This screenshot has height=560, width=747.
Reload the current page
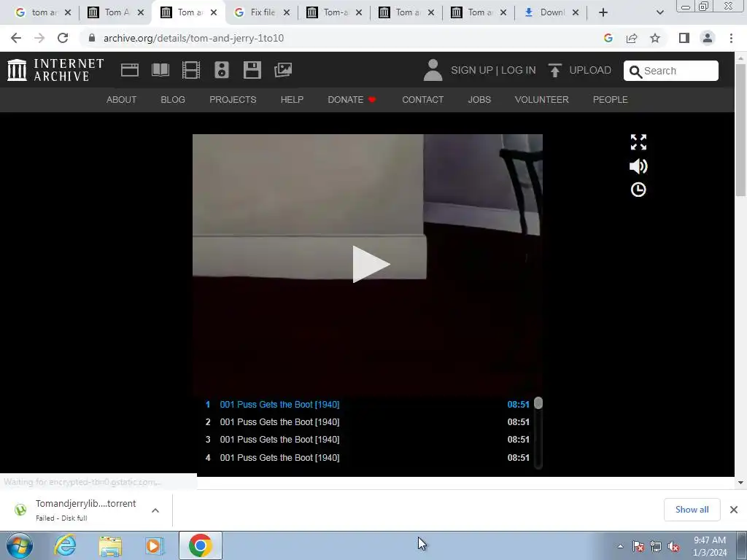pos(63,38)
